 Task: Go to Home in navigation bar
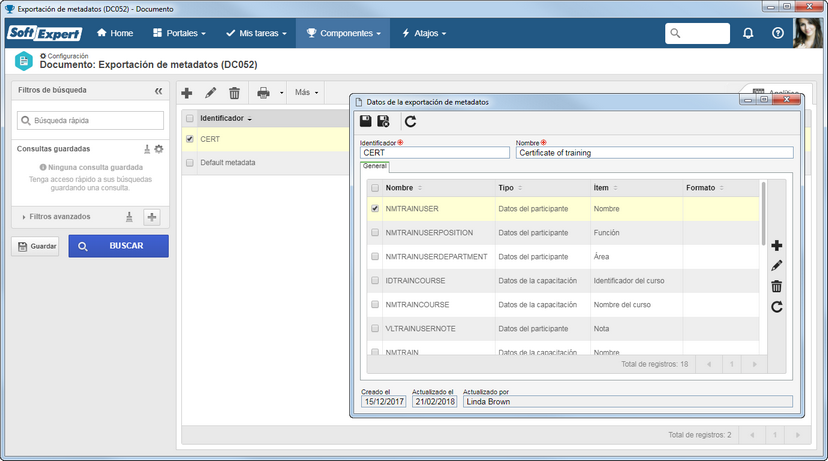tap(115, 33)
